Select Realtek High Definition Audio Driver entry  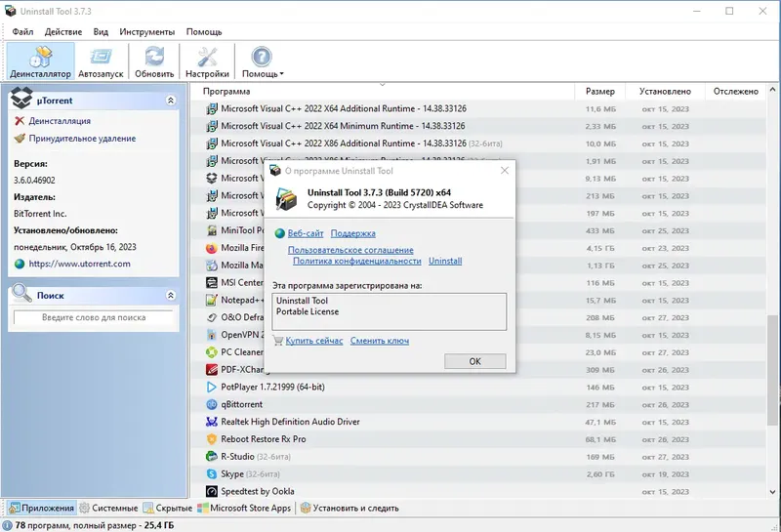point(478,422)
